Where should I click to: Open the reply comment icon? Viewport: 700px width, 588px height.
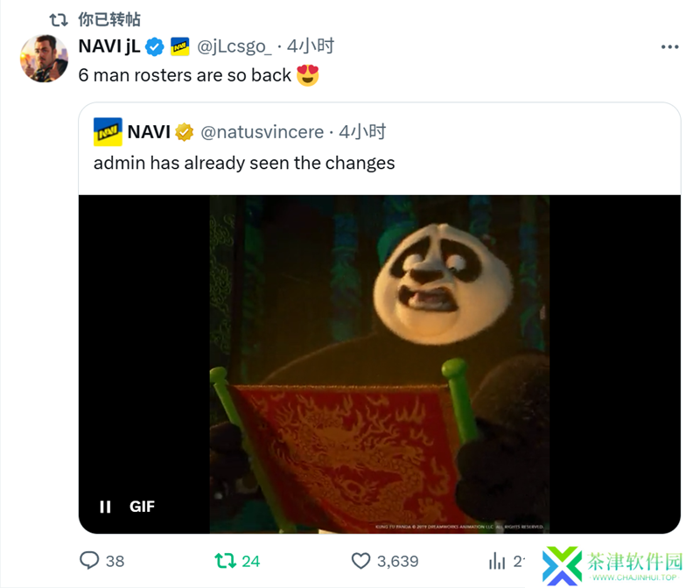point(89,560)
